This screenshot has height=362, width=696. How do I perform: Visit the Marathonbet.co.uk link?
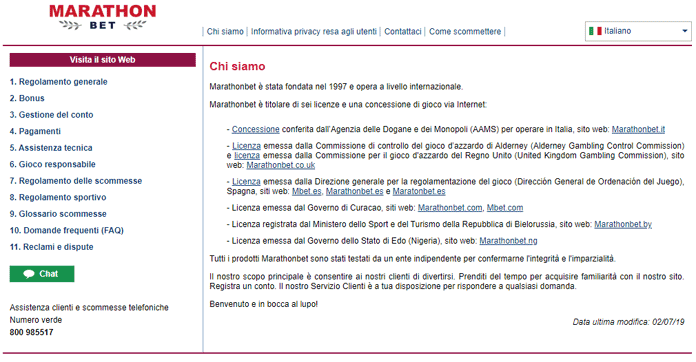(x=281, y=165)
